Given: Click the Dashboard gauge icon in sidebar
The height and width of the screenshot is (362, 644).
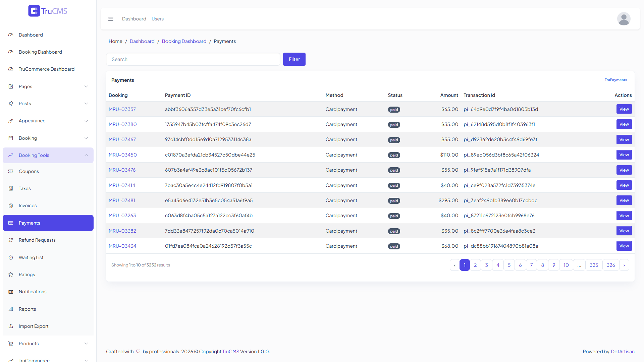Looking at the screenshot, I should click(x=11, y=35).
